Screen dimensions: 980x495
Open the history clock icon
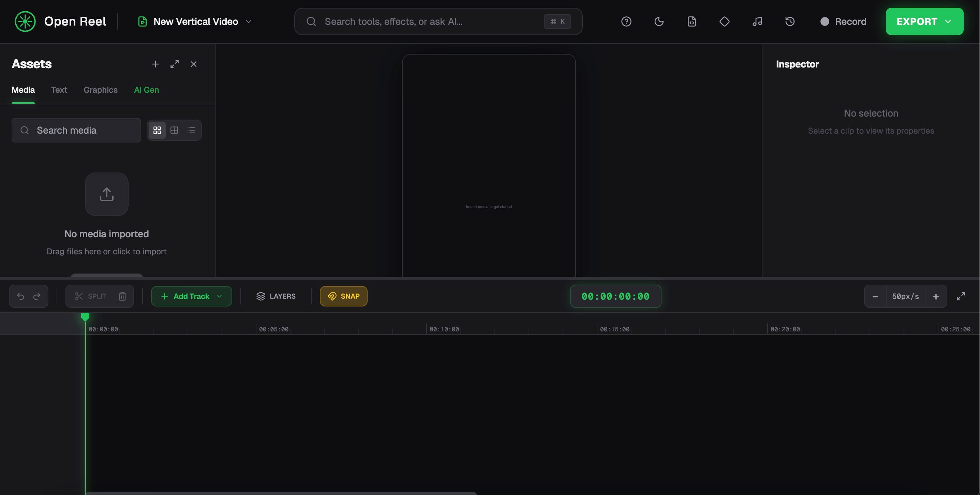[790, 22]
